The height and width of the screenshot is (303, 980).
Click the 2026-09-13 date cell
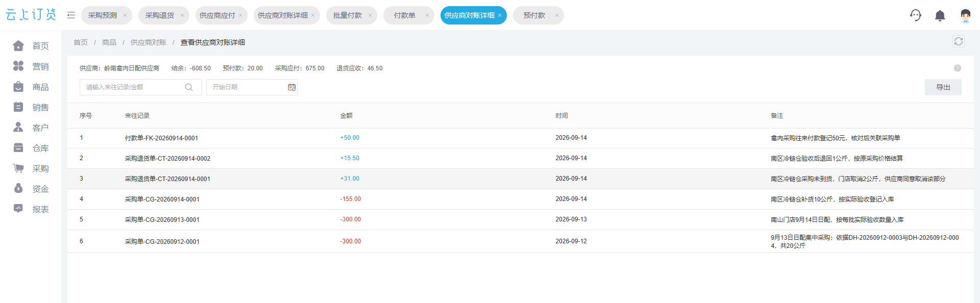coord(571,219)
